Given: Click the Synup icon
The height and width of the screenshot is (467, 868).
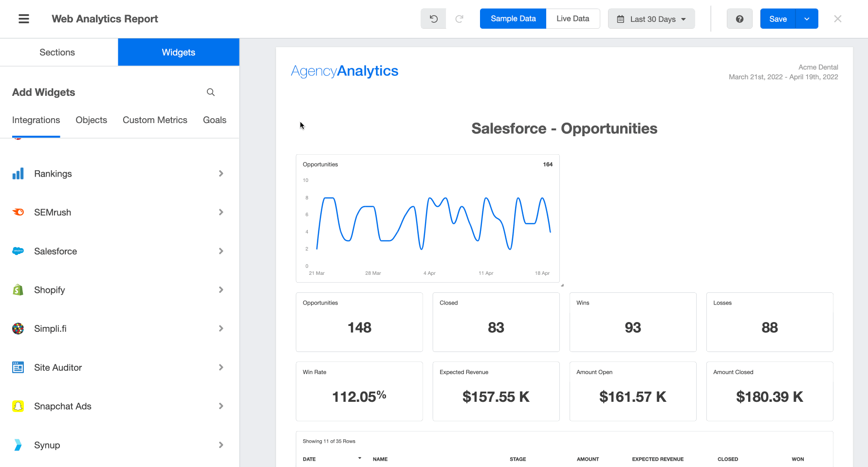Looking at the screenshot, I should [18, 445].
